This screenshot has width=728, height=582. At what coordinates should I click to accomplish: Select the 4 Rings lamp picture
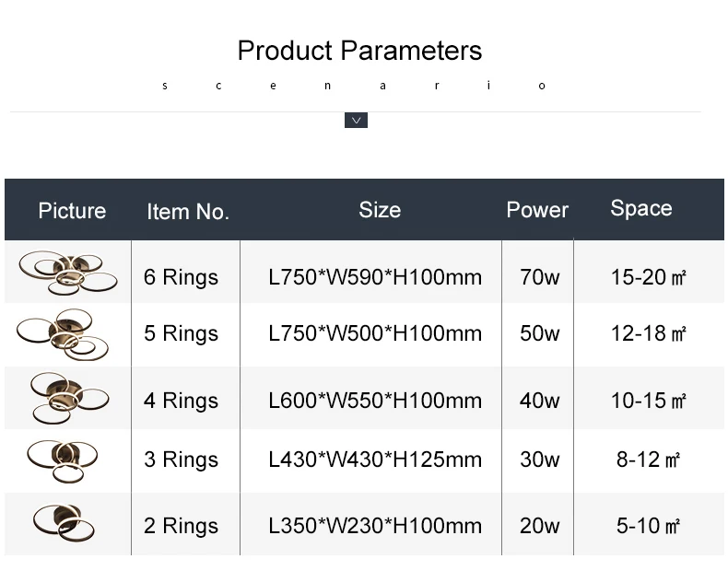[68, 398]
